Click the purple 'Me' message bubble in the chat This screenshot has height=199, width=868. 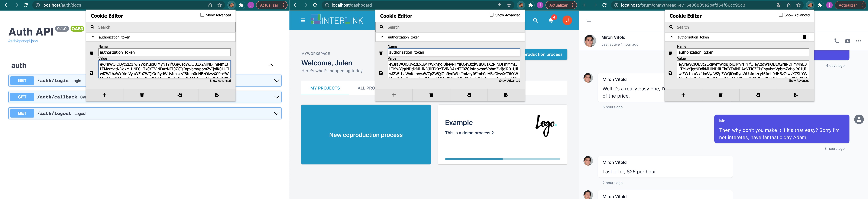coord(782,129)
